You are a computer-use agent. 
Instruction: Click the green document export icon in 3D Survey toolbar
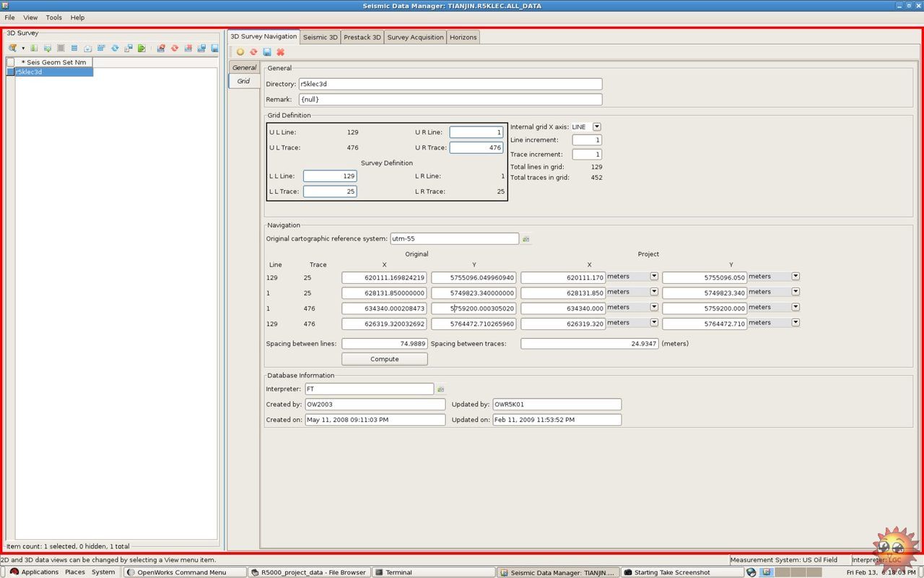pyautogui.click(x=141, y=48)
